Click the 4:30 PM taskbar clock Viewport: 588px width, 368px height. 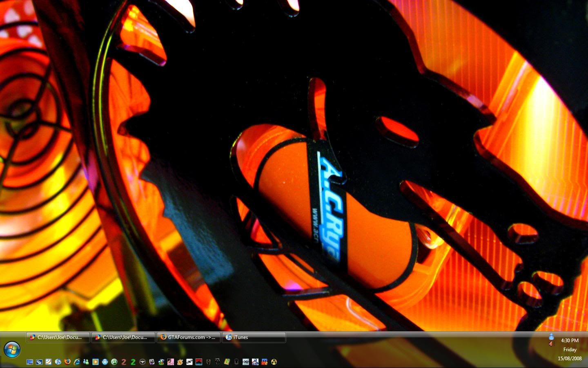pyautogui.click(x=570, y=340)
